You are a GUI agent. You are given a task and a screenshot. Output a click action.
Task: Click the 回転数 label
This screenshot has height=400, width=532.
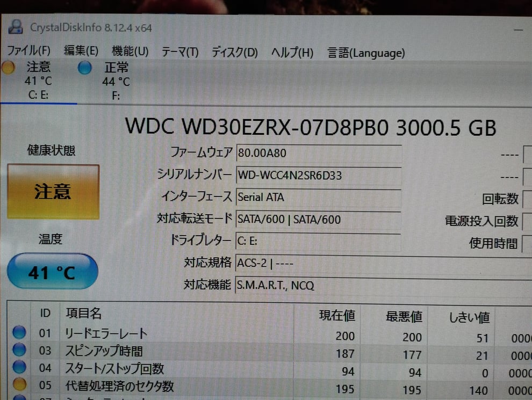(500, 199)
